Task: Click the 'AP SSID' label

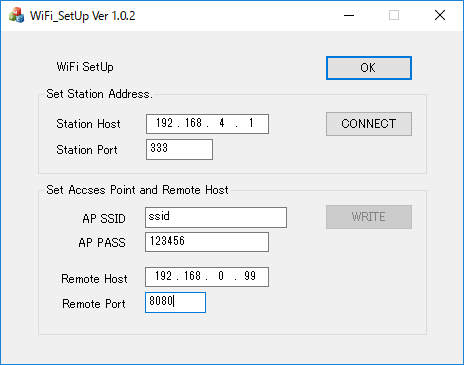Action: (104, 219)
